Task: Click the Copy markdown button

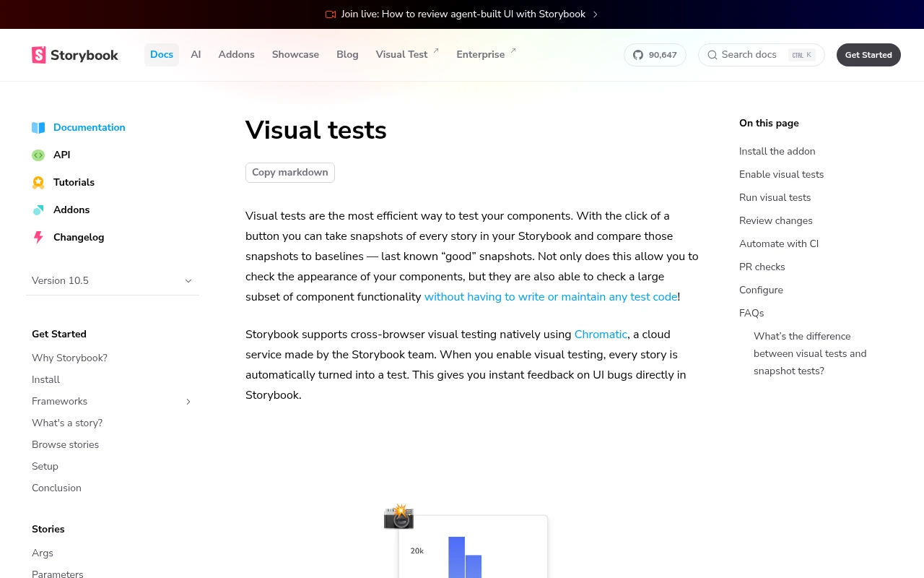Action: (290, 173)
